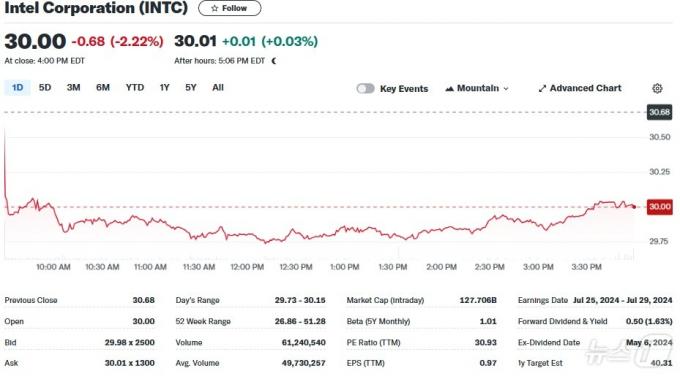The height and width of the screenshot is (376, 680).
Task: Click the 10:00 AM axis label
Action: [x=53, y=267]
